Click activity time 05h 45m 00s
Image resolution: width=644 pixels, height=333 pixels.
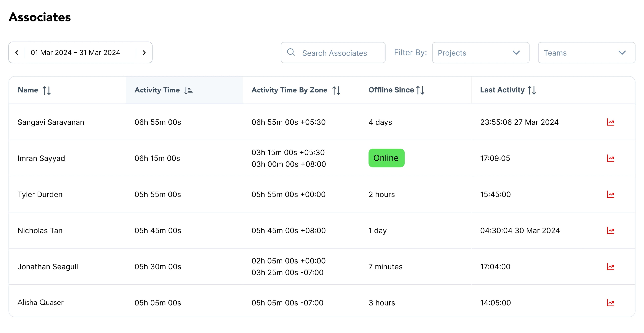click(x=158, y=230)
